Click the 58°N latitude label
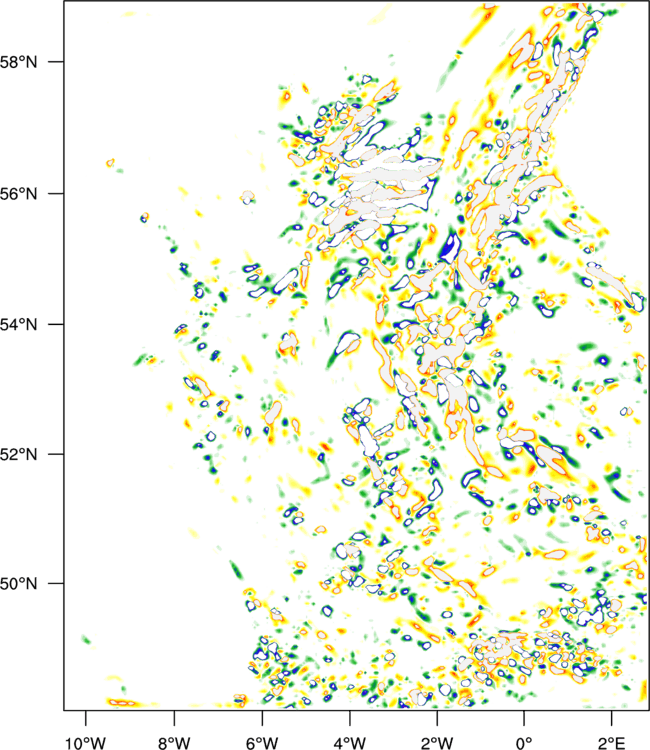This screenshot has height=750, width=650. coord(18,62)
